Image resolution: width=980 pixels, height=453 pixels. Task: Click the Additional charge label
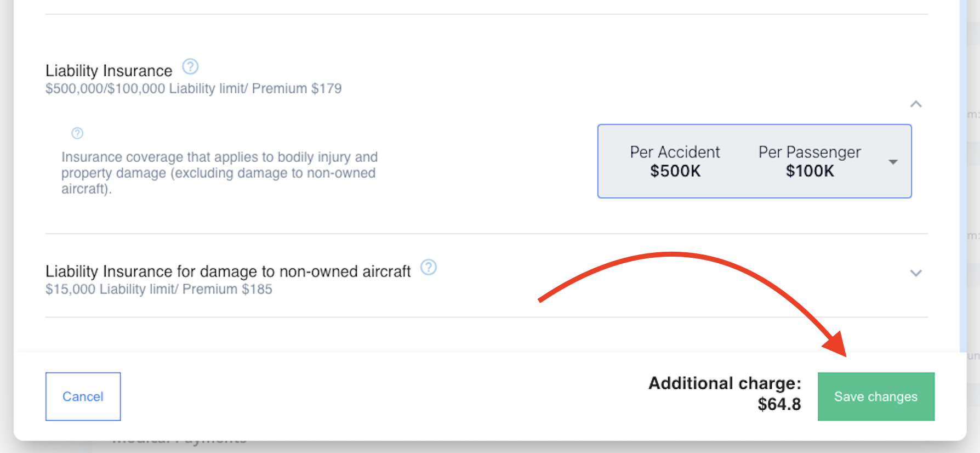point(725,383)
